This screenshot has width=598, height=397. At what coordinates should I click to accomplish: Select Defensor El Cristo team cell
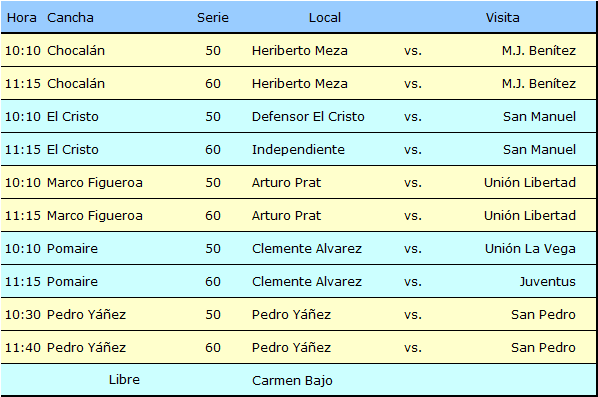tap(308, 116)
